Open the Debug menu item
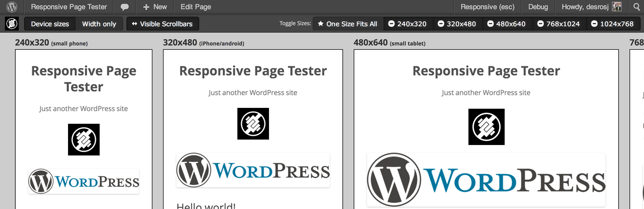Screen dimensions: 644x209 tap(538, 7)
